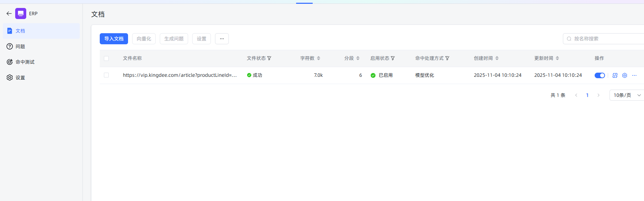
Task: Click the 导入文档 button
Action: [114, 39]
